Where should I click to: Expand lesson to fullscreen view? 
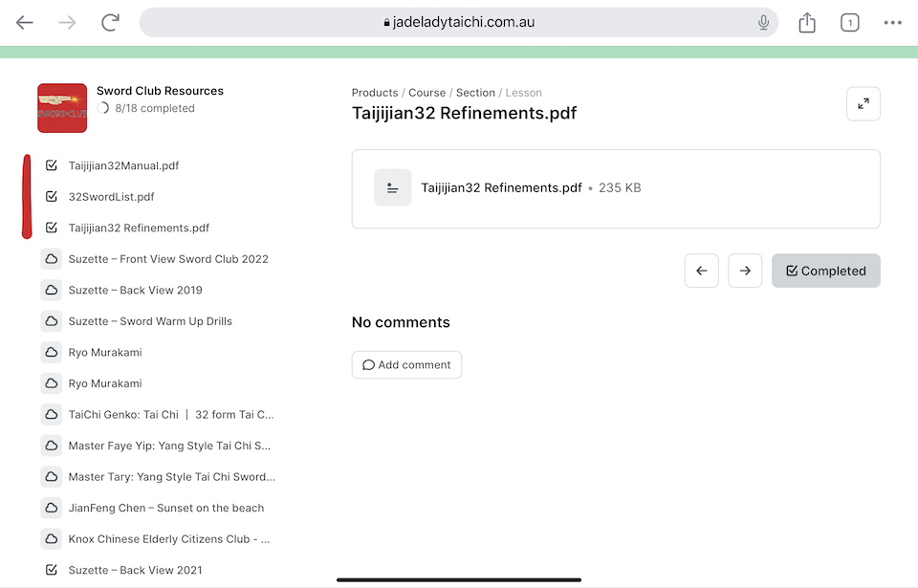click(x=863, y=104)
